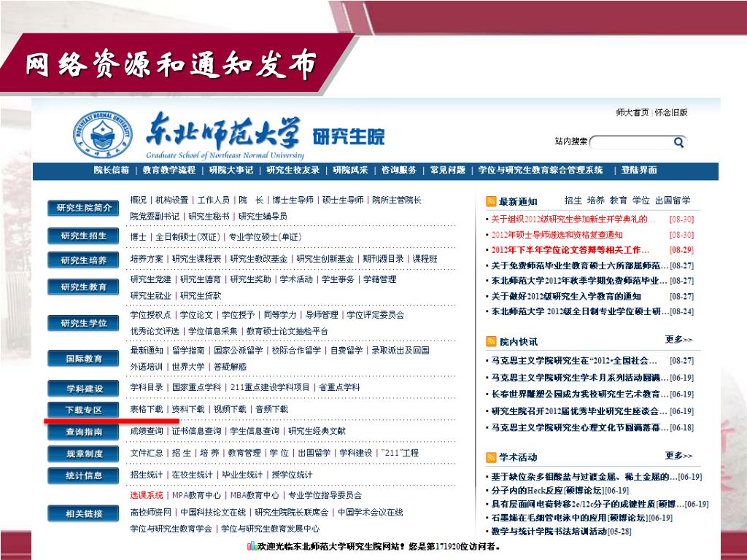The image size is (747, 560).
Task: Open 研究生课程表 link
Action: pyautogui.click(x=197, y=259)
